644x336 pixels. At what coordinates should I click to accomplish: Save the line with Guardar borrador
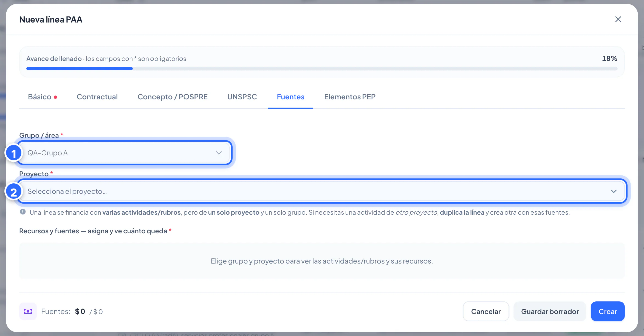(550, 311)
